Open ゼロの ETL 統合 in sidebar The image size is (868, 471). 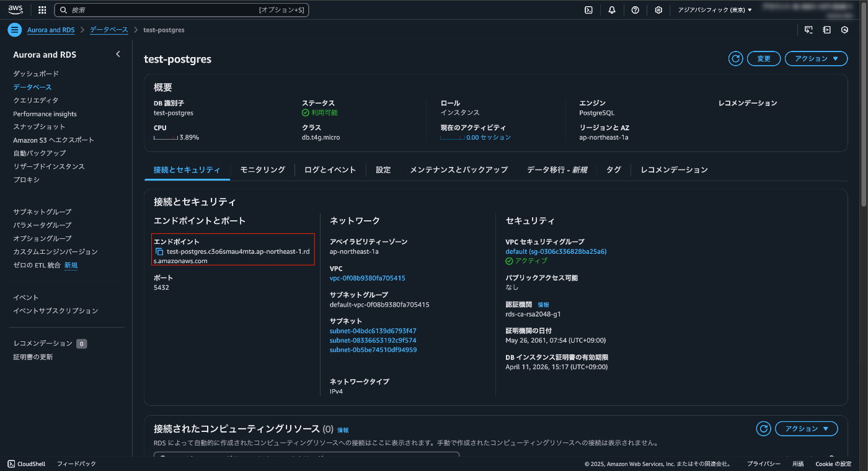(37, 265)
